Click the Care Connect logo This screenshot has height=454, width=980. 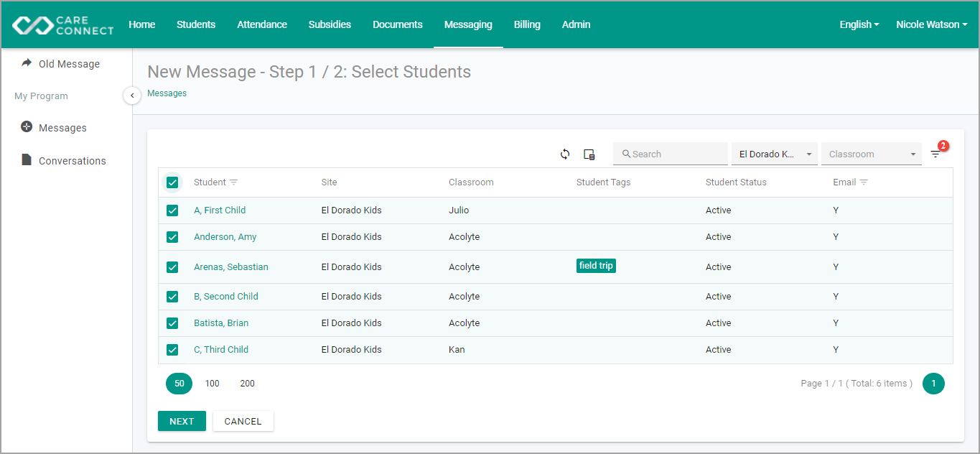click(x=63, y=24)
